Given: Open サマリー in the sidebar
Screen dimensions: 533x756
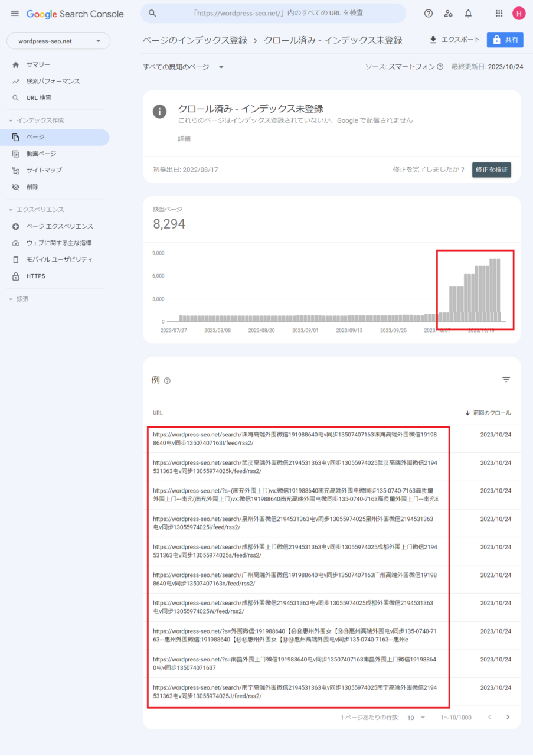Looking at the screenshot, I should (x=54, y=64).
